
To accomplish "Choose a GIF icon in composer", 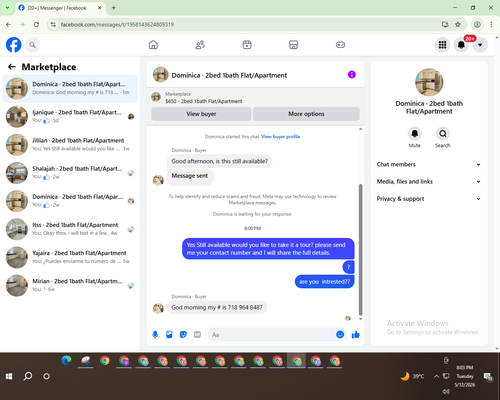I will tap(197, 334).
